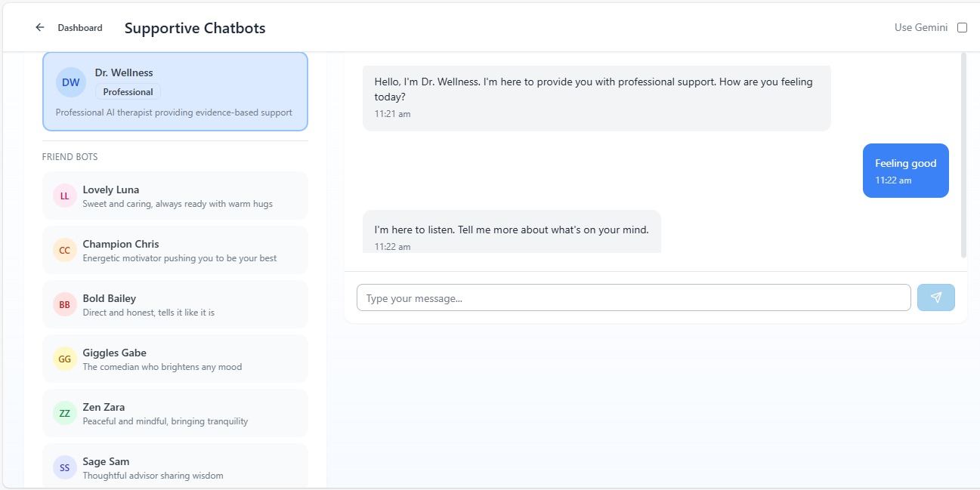
Task: Click Sage Sam's SS avatar
Action: pyautogui.click(x=64, y=467)
